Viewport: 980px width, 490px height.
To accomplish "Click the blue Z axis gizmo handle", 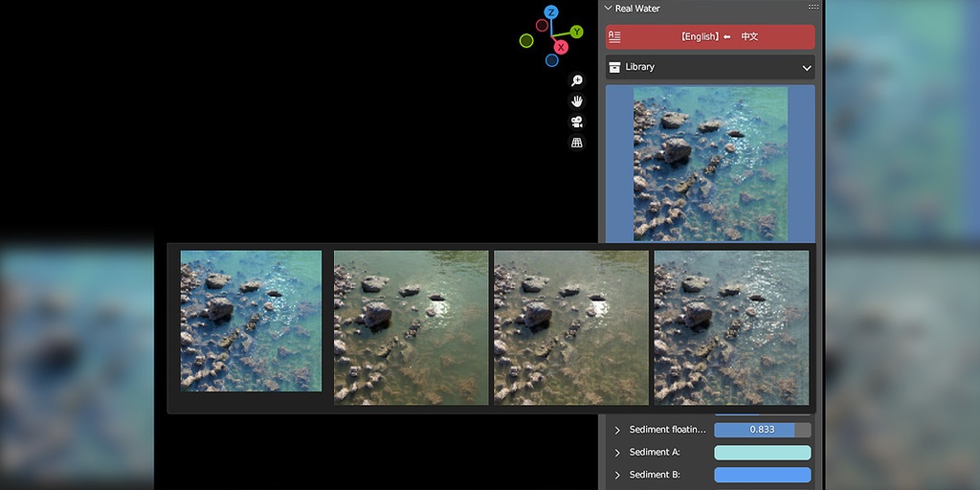I will (x=551, y=12).
